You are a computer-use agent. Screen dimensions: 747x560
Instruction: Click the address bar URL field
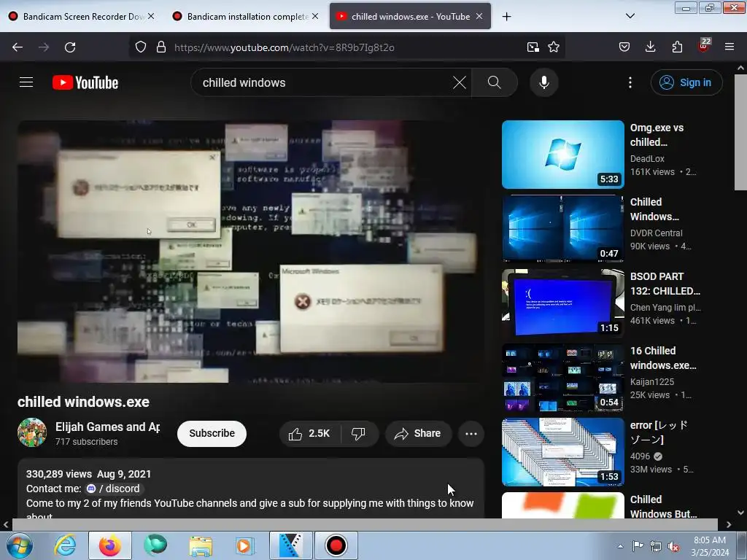click(348, 47)
